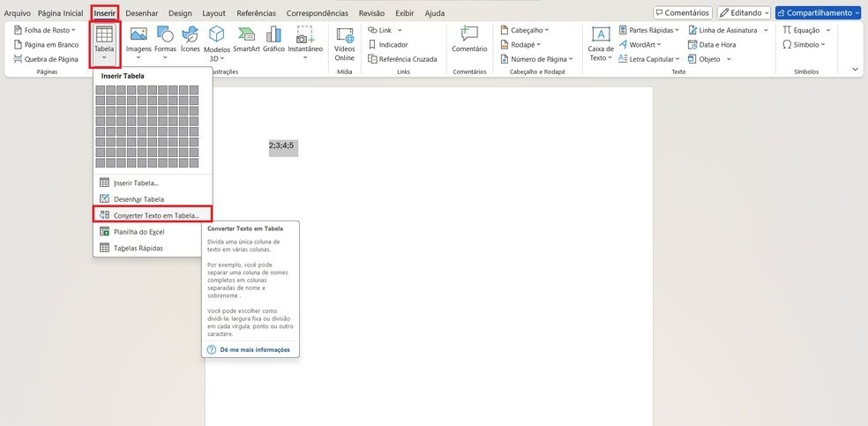
Task: Open Partes Rápidas menu
Action: tap(648, 30)
